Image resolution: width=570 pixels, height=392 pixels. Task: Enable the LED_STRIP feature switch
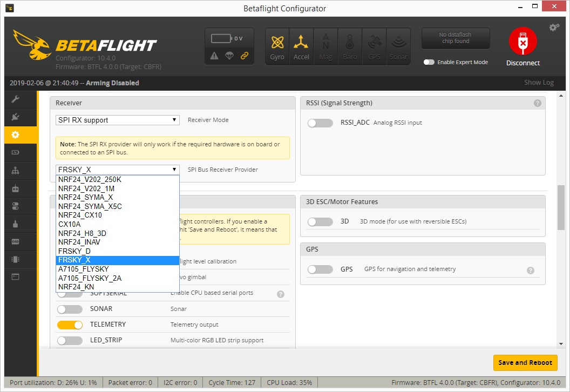[x=70, y=340]
